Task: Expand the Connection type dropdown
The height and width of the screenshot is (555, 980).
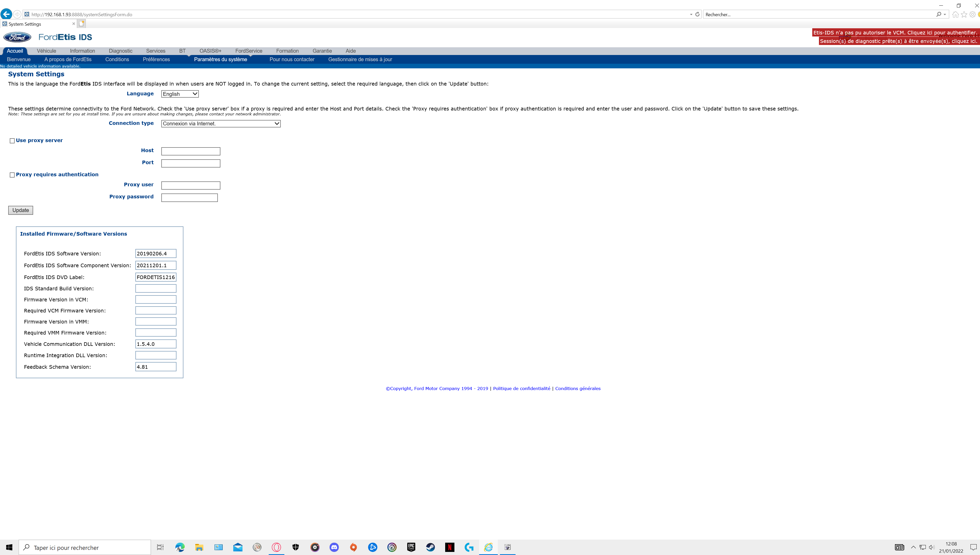Action: pyautogui.click(x=221, y=124)
